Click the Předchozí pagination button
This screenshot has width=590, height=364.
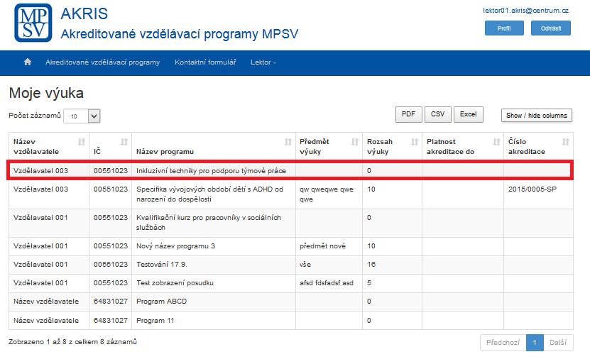point(503,343)
